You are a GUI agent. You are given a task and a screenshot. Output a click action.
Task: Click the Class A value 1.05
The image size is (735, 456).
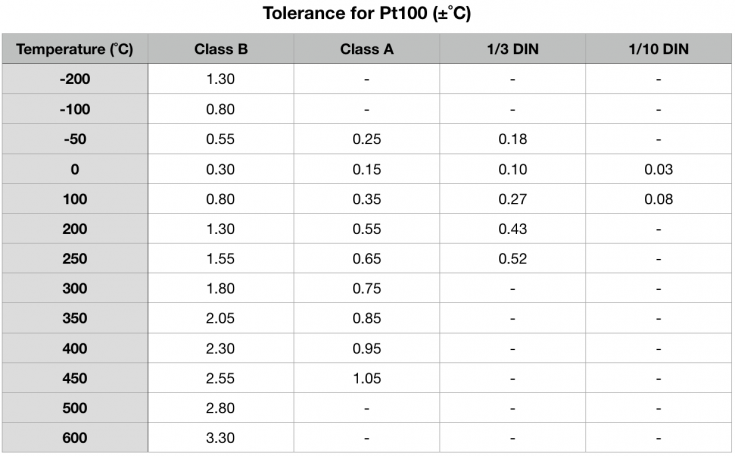367,378
